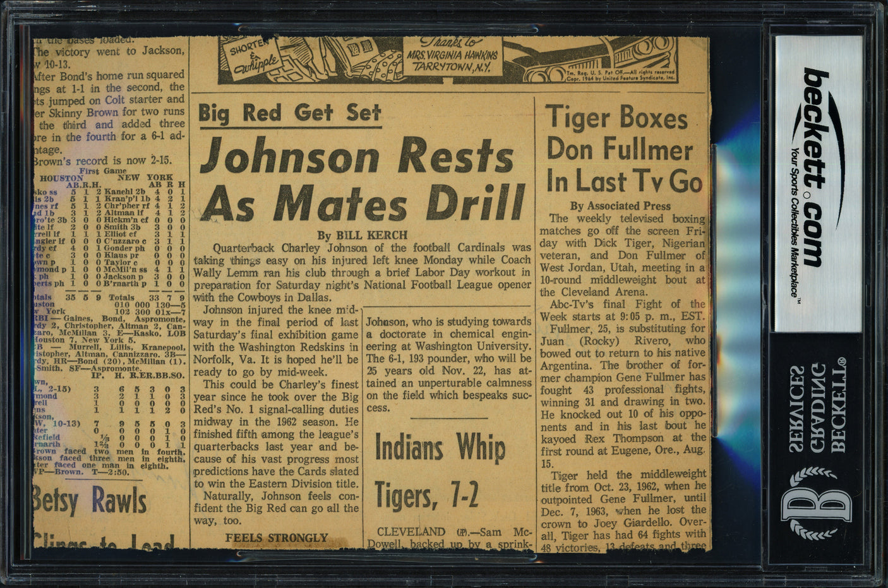
Task: Click the 'HOUSTON' column header in box score
Action: [x=61, y=179]
